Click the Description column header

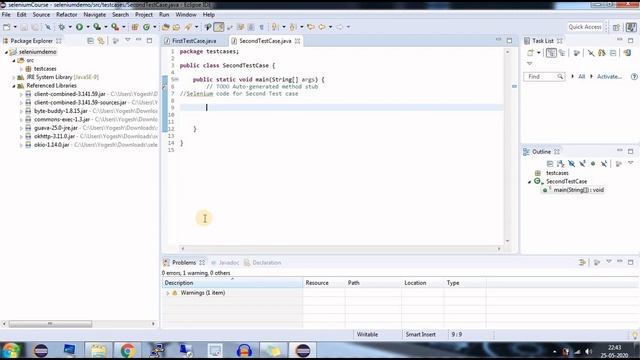232,283
